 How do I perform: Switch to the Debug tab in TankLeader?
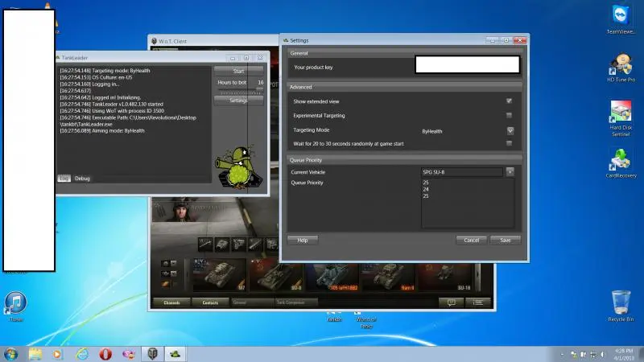click(x=82, y=179)
